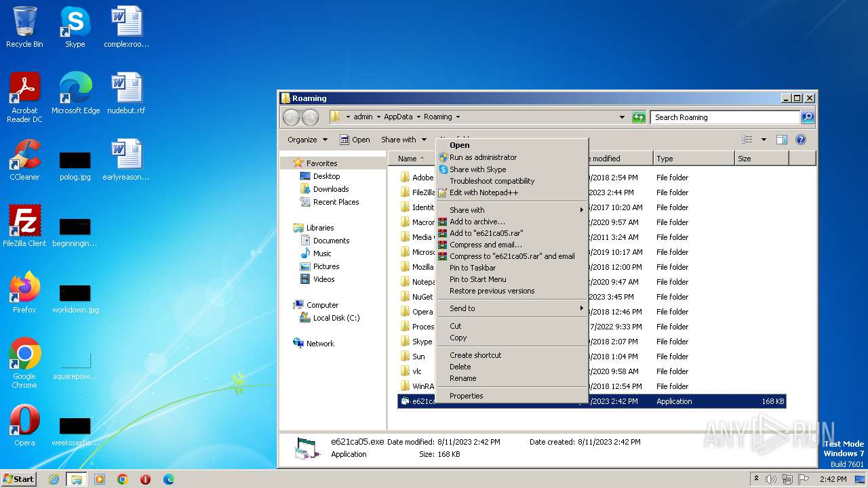Expand the Send to submenu
Image resolution: width=868 pixels, height=488 pixels.
click(511, 308)
